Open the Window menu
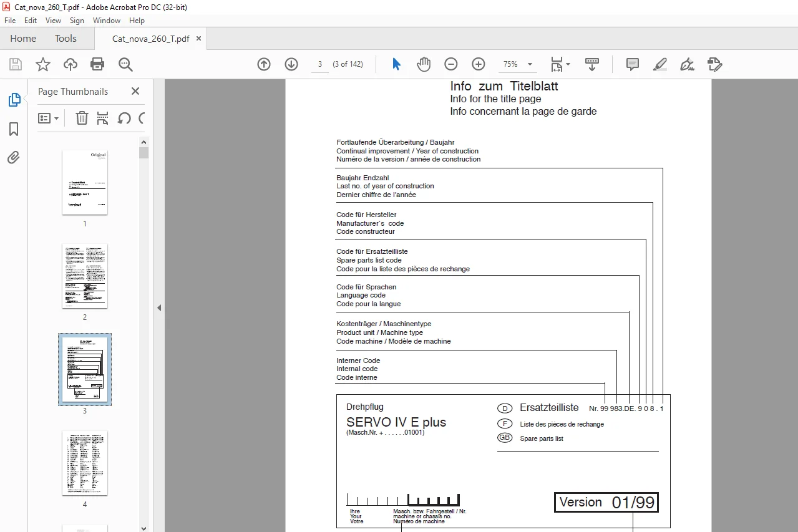 coord(107,21)
